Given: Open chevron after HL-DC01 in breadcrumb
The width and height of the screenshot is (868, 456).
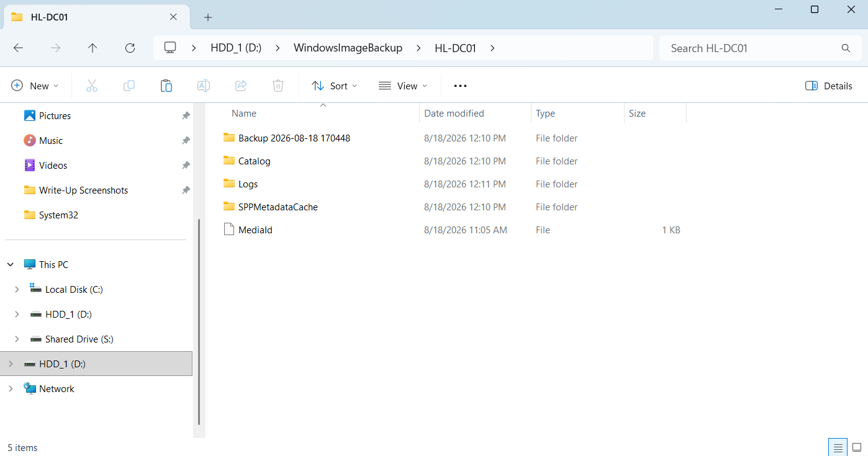Looking at the screenshot, I should point(492,48).
